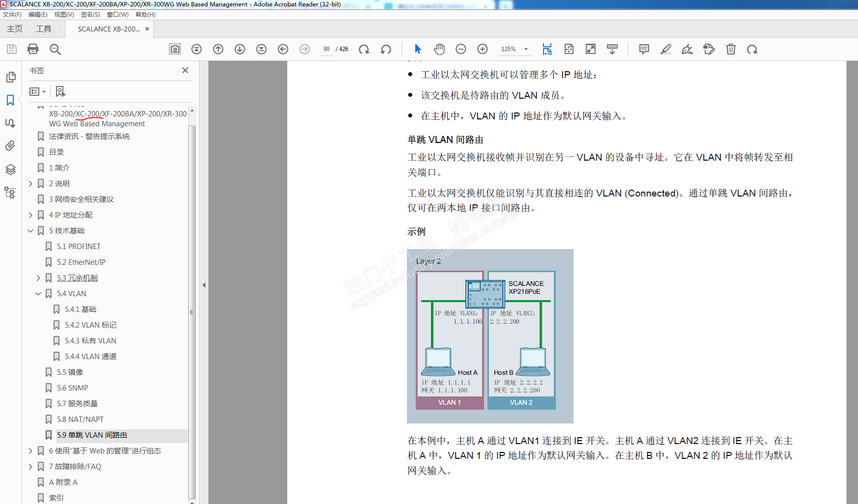This screenshot has height=504, width=858.
Task: Open the 视图(V) menu
Action: tap(64, 15)
